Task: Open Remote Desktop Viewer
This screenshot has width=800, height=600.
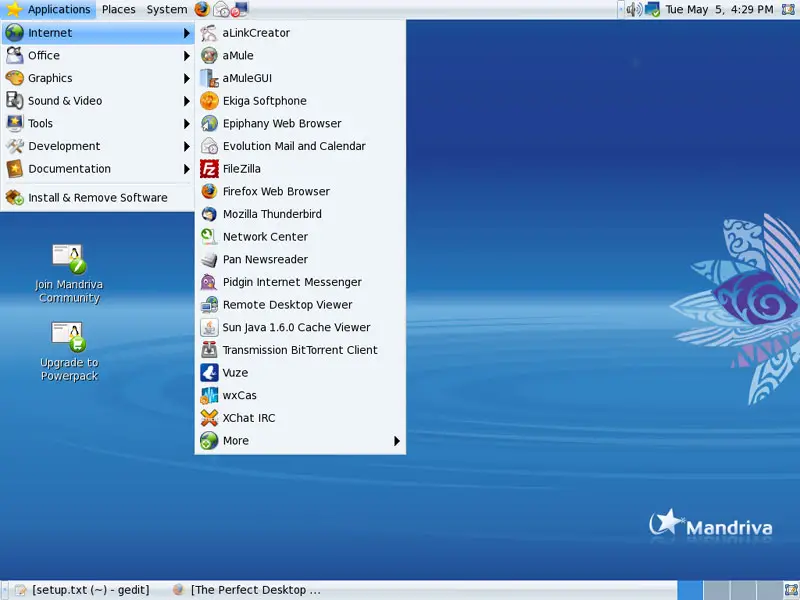Action: coord(300,305)
